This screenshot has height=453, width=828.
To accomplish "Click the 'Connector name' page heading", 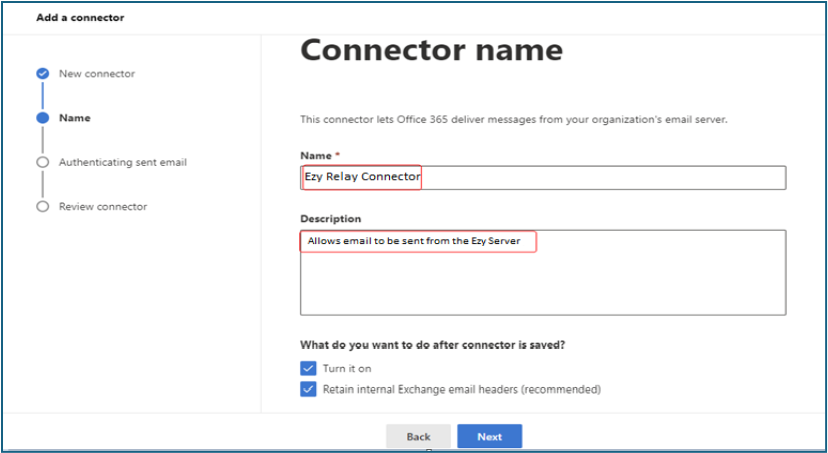I will coord(431,50).
